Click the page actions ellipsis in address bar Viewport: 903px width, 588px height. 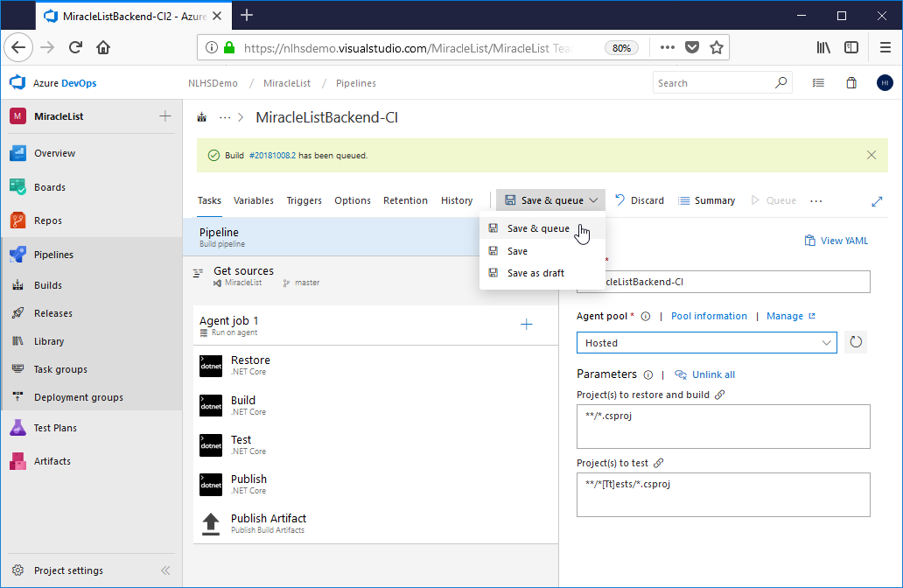668,48
